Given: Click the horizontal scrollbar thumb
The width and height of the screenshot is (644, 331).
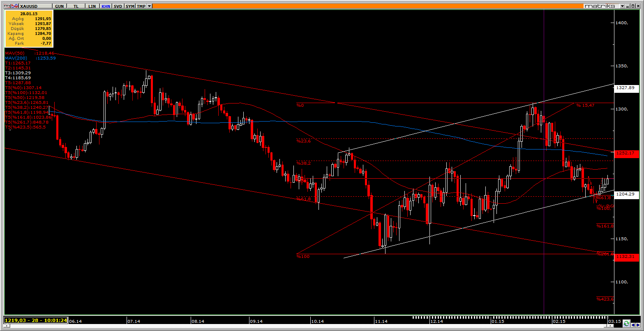Looking at the screenshot, I should click(x=605, y=326).
